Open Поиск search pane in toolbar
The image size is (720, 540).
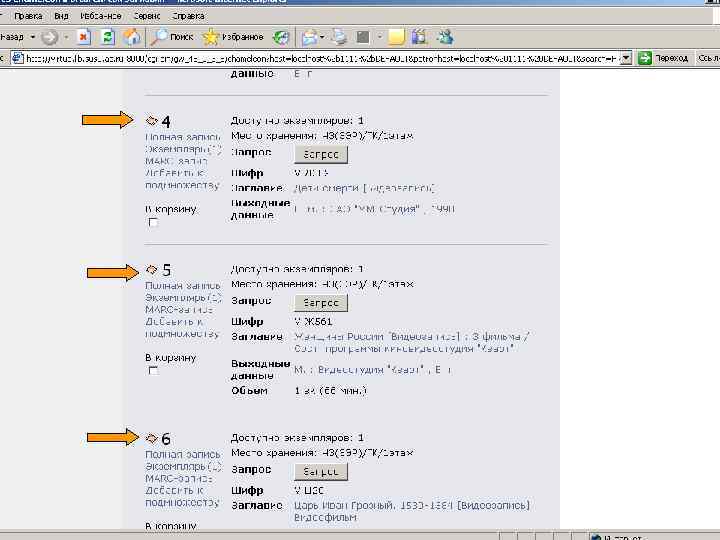tap(172, 37)
